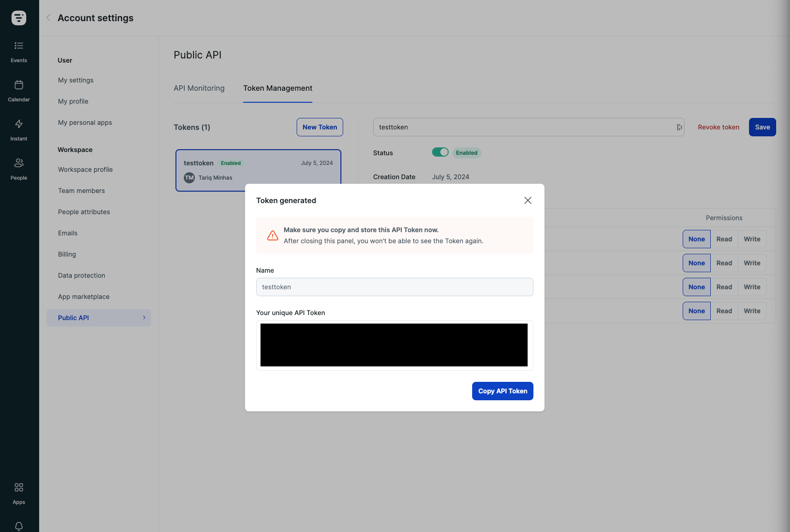Click Revoke token link
Screen dimensions: 790x532
click(719, 127)
